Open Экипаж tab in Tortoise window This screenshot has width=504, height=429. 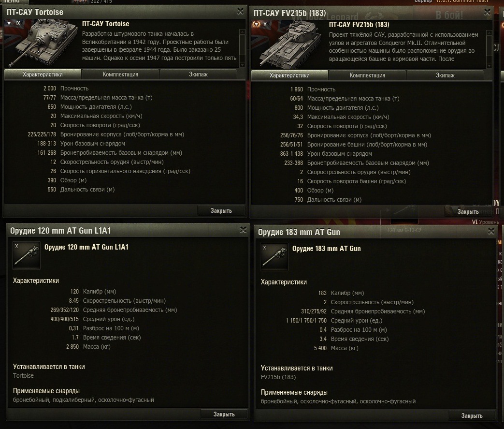198,74
